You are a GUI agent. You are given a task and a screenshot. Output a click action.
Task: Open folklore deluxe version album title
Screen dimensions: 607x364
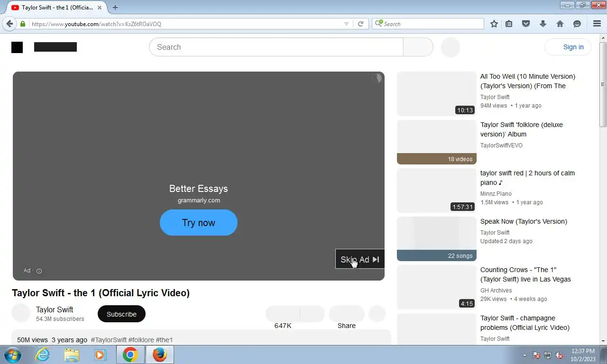point(522,129)
